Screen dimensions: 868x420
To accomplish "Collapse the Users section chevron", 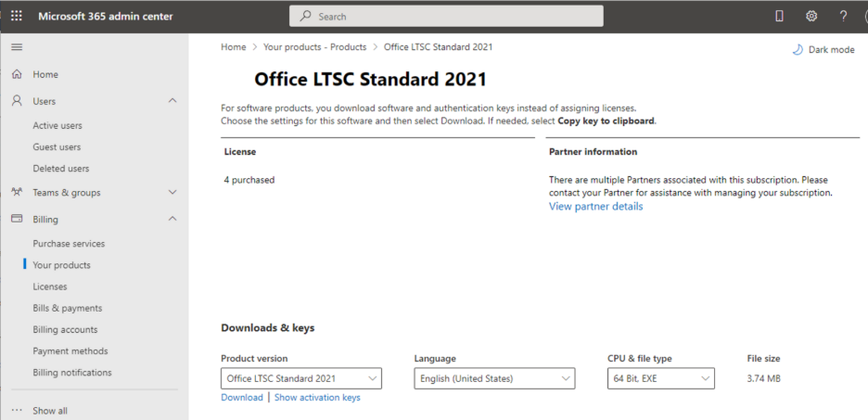I will [x=172, y=101].
